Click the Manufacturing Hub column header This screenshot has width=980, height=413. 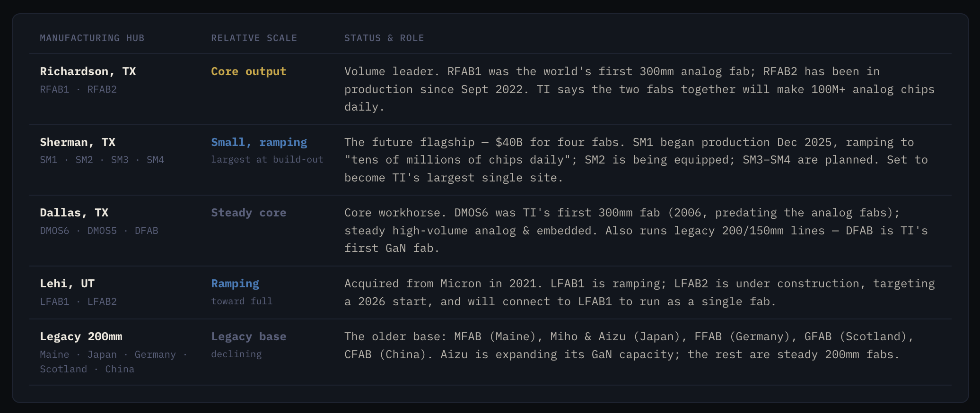[x=92, y=38]
